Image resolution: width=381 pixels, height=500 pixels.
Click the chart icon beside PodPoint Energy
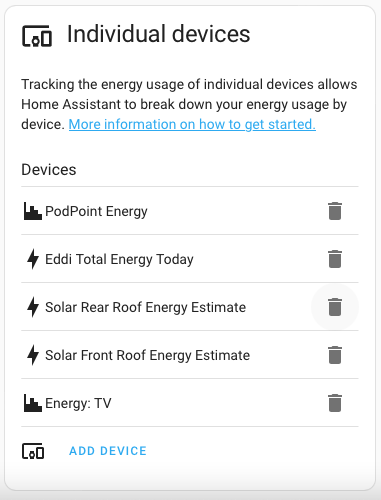click(x=33, y=211)
